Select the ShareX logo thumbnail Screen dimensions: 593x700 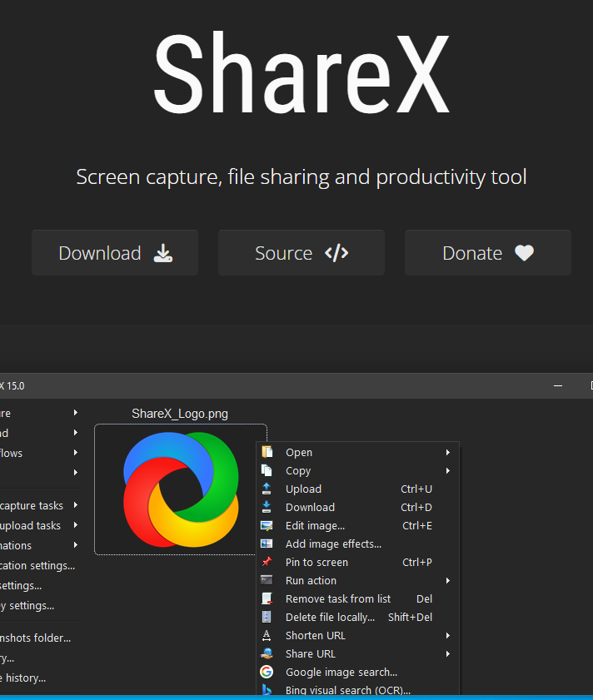(x=181, y=489)
